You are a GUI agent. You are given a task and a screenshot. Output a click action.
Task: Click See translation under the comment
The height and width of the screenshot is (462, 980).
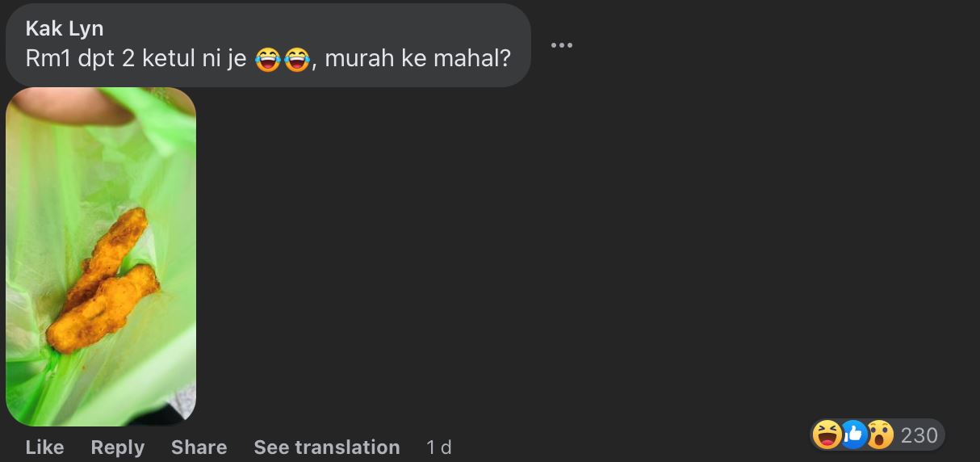(327, 447)
